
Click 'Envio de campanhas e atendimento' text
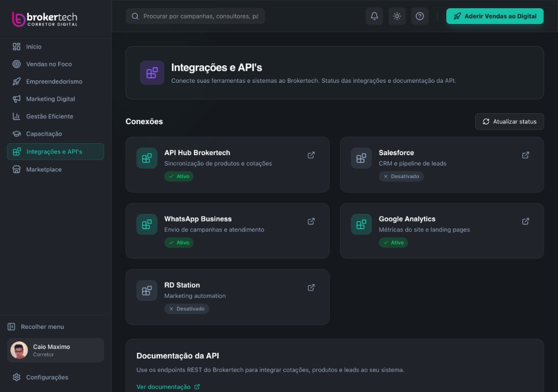click(x=214, y=230)
